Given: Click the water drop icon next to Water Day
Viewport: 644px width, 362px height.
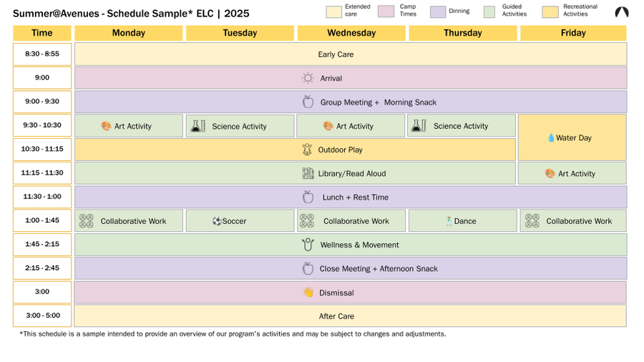Looking at the screenshot, I should point(551,138).
